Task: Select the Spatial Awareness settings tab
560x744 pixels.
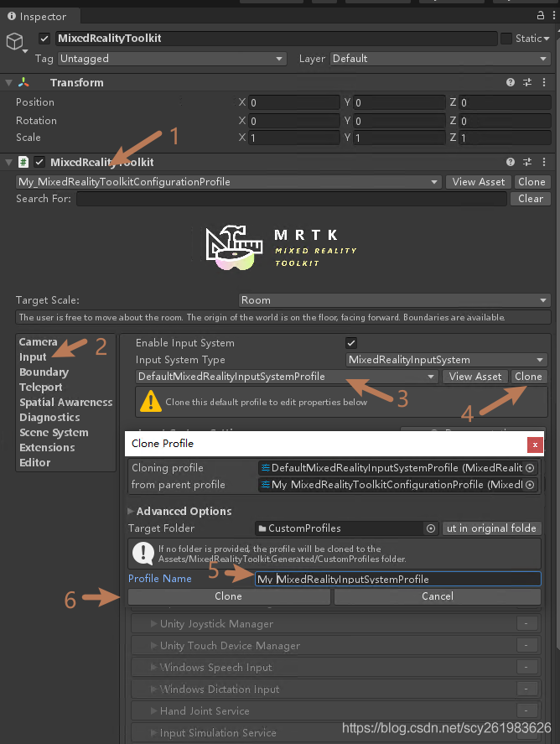Action: tap(65, 403)
